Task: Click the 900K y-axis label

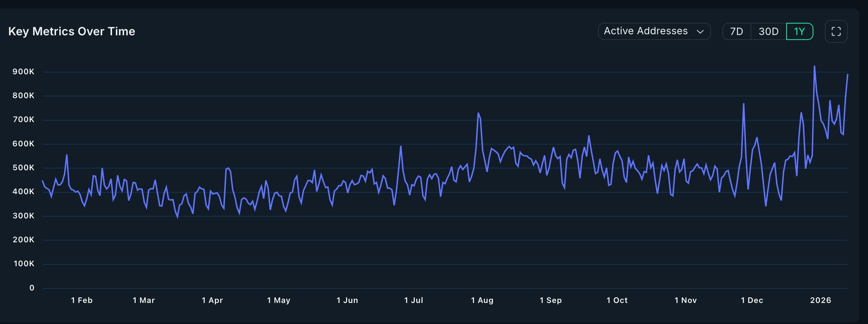Action: [x=24, y=71]
